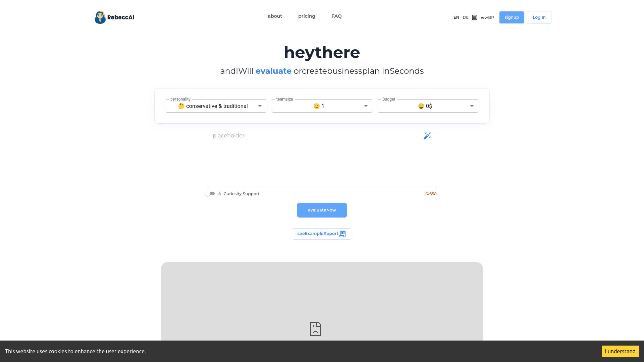Click the newBP document icon
This screenshot has height=362, width=644.
pos(474,17)
